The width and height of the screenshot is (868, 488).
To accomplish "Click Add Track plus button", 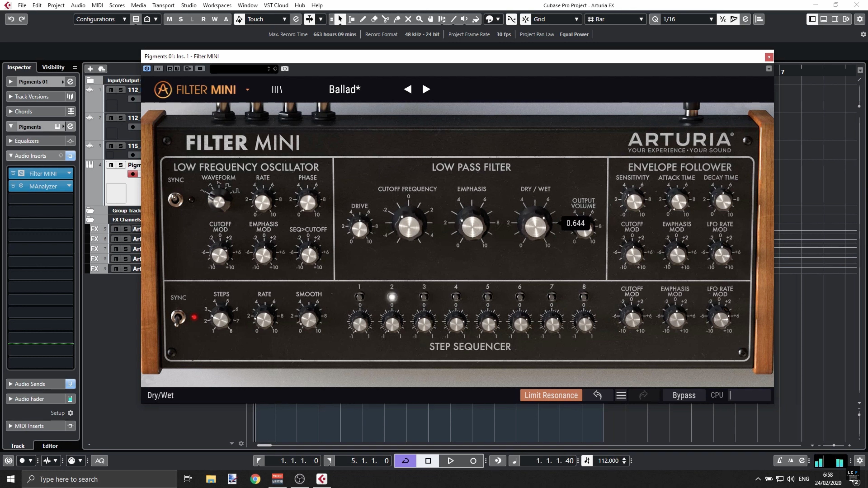I will (x=90, y=69).
